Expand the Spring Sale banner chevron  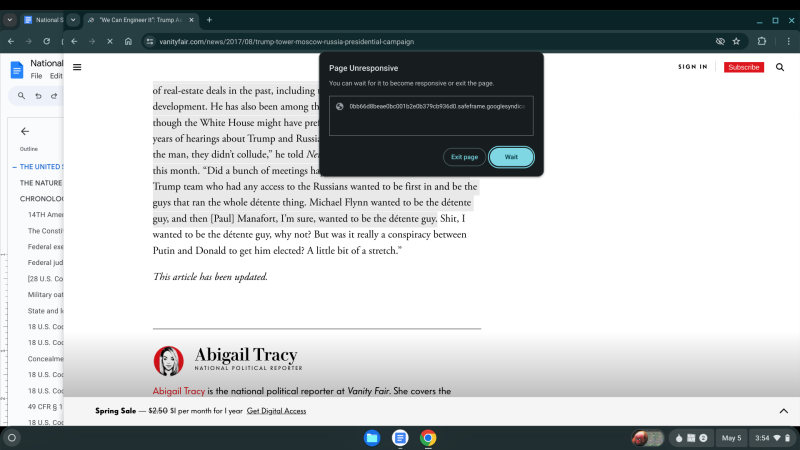[784, 411]
